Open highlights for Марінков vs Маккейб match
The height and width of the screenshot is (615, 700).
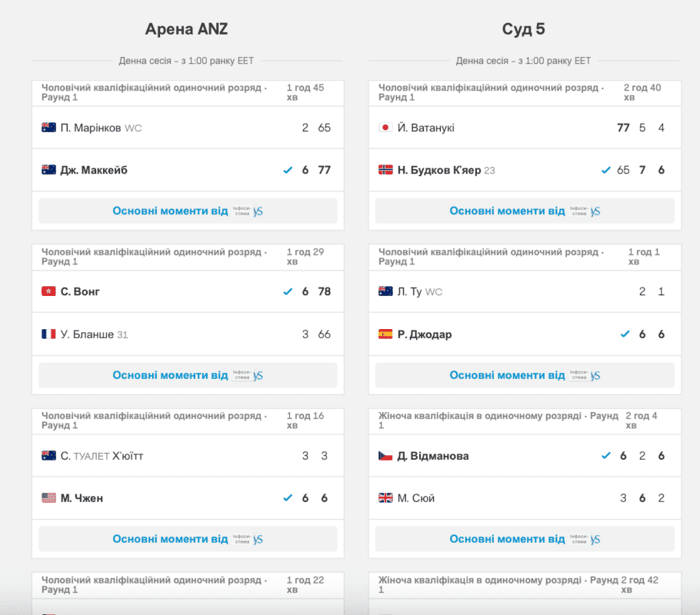(x=188, y=211)
